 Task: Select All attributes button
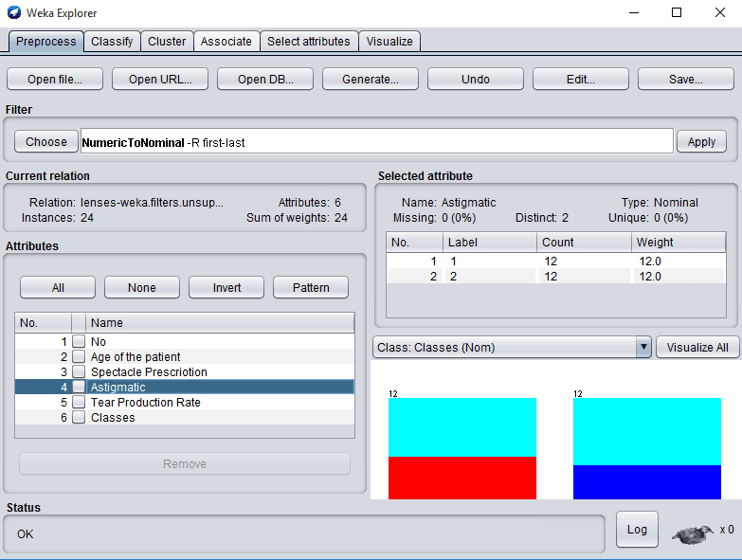pyautogui.click(x=58, y=287)
